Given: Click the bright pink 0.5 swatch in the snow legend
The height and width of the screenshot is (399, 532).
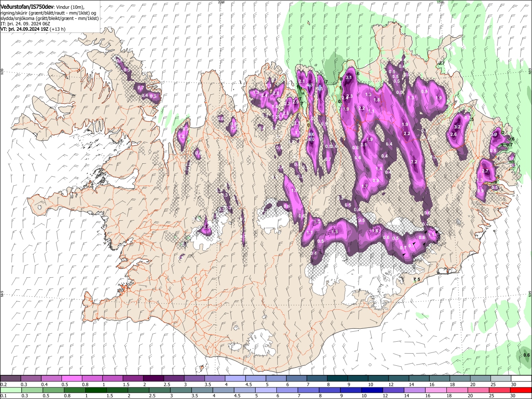Looking at the screenshot, I should coord(71,379).
